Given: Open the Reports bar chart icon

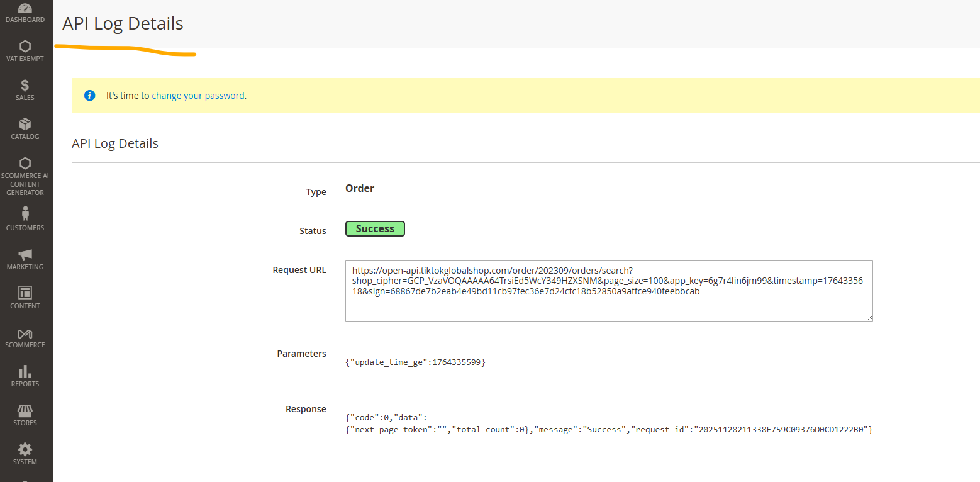Looking at the screenshot, I should click(25, 371).
